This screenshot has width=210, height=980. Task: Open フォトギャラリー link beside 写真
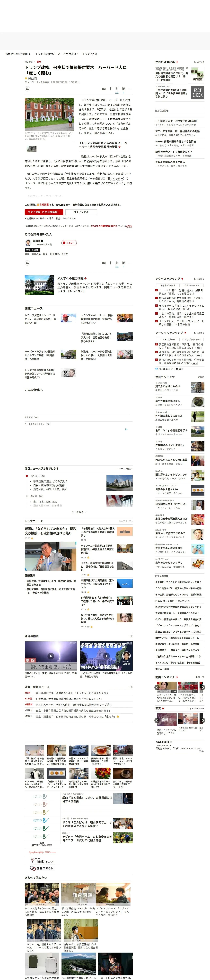[196, 708]
